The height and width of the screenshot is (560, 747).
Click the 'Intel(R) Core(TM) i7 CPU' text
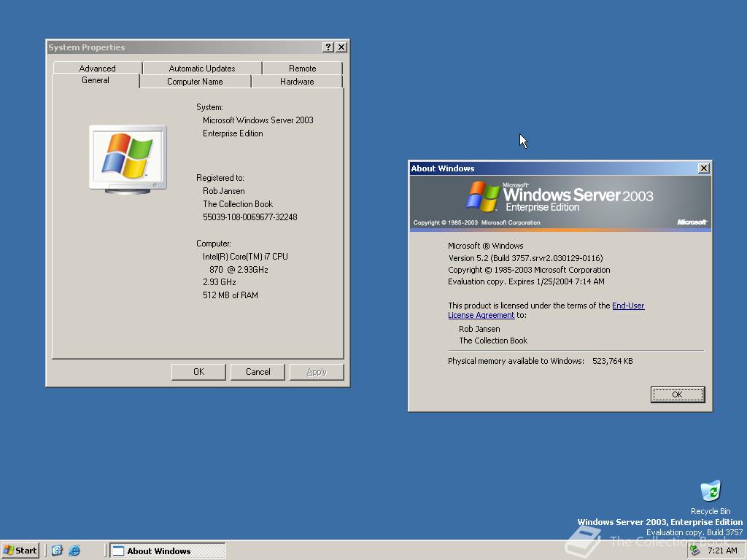click(245, 256)
